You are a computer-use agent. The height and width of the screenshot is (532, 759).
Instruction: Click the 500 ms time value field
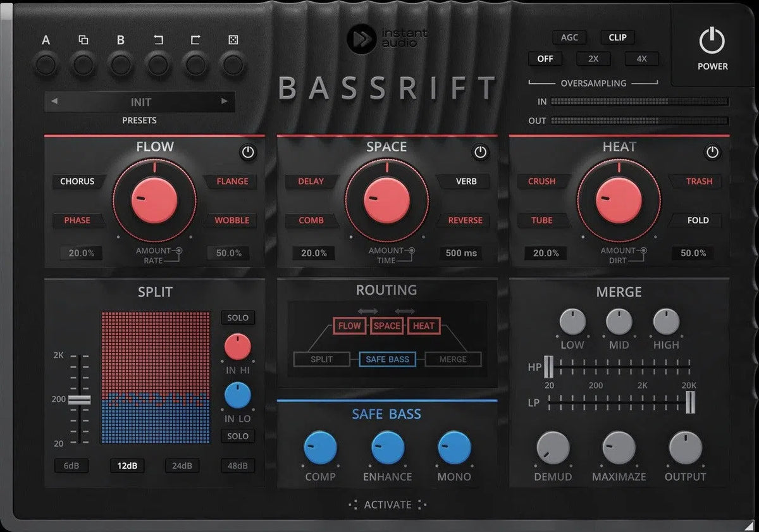(x=461, y=253)
